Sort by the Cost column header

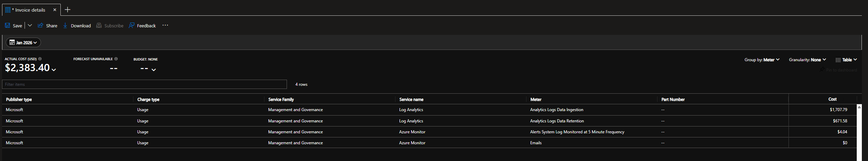point(832,99)
